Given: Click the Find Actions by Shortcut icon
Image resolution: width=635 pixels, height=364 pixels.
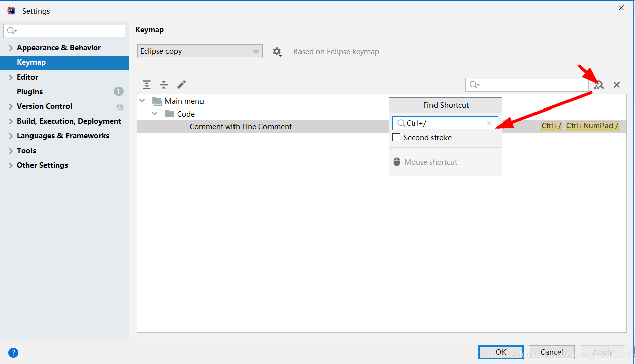Looking at the screenshot, I should 599,85.
